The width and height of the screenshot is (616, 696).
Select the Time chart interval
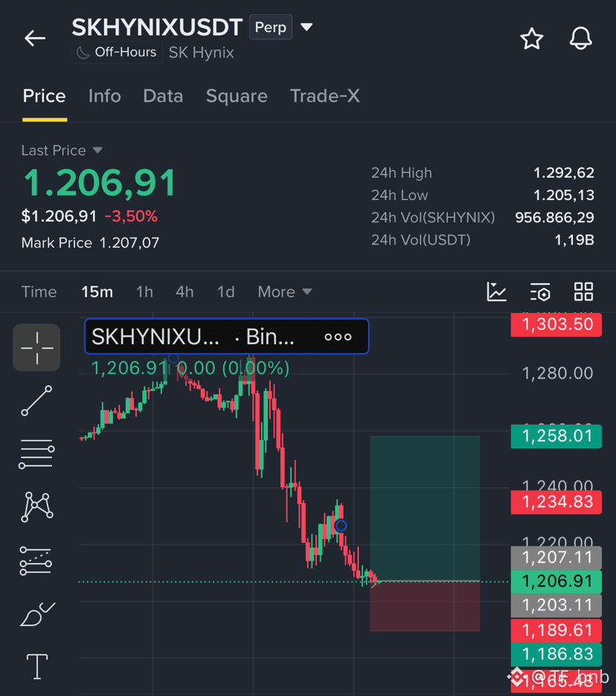39,291
